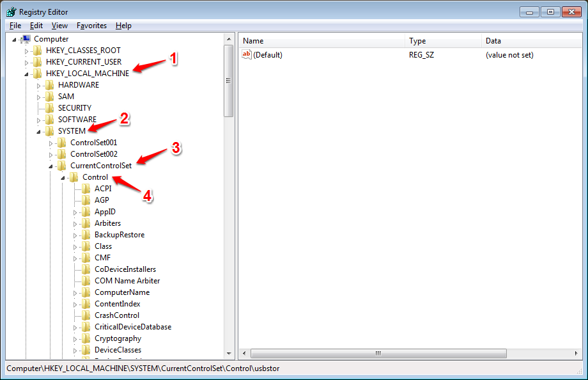Select the CrashControl key label
Viewport: 588px width, 380px height.
coord(117,315)
